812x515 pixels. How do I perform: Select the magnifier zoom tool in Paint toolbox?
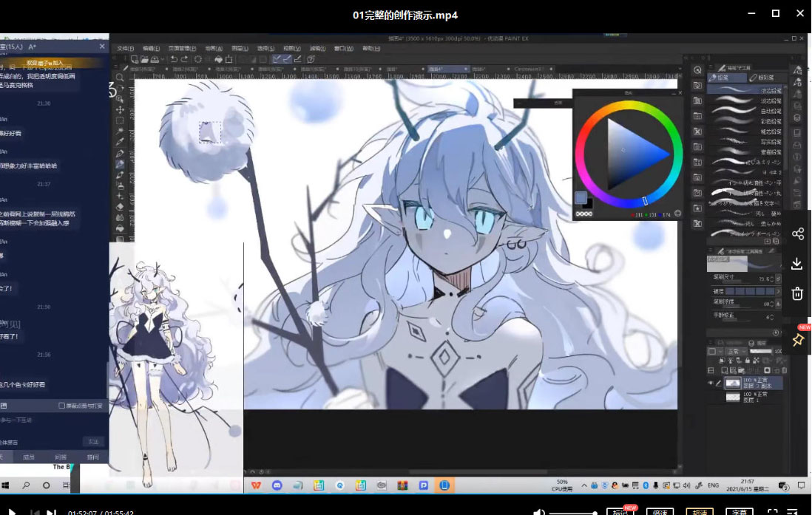click(120, 78)
